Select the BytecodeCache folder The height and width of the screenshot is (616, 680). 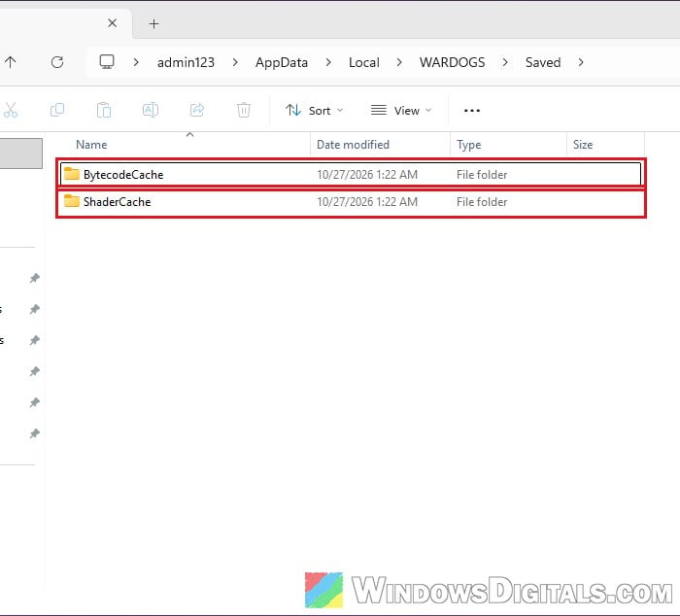coord(351,174)
